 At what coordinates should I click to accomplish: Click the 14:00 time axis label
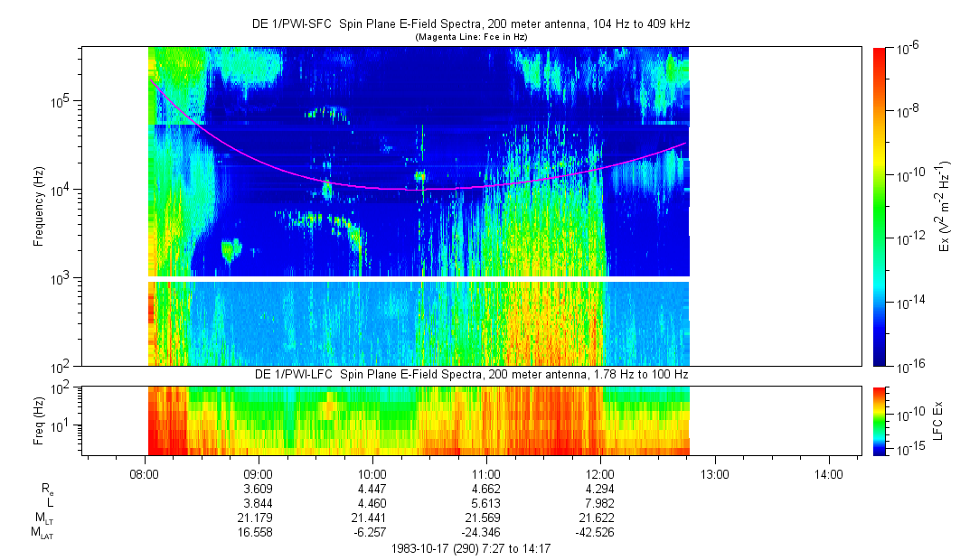pyautogui.click(x=828, y=472)
